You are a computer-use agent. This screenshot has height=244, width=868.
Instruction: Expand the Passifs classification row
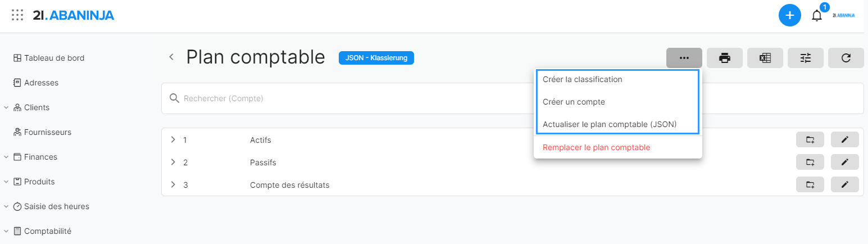click(x=173, y=162)
